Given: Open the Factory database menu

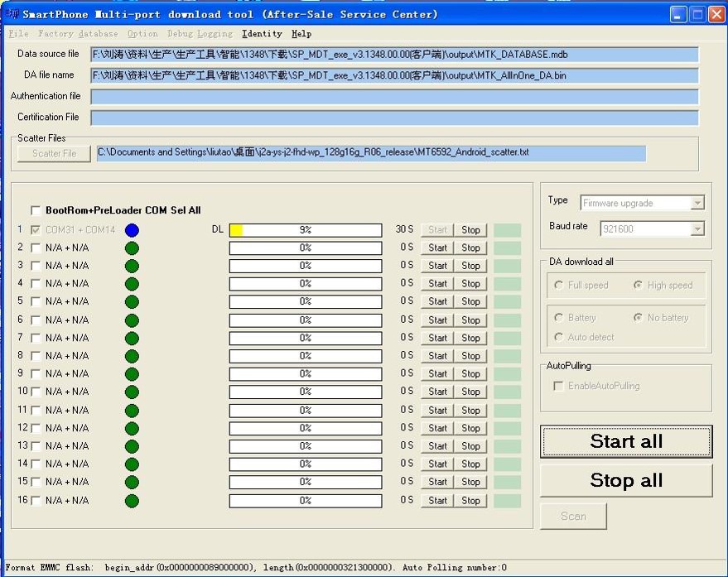Looking at the screenshot, I should click(78, 33).
